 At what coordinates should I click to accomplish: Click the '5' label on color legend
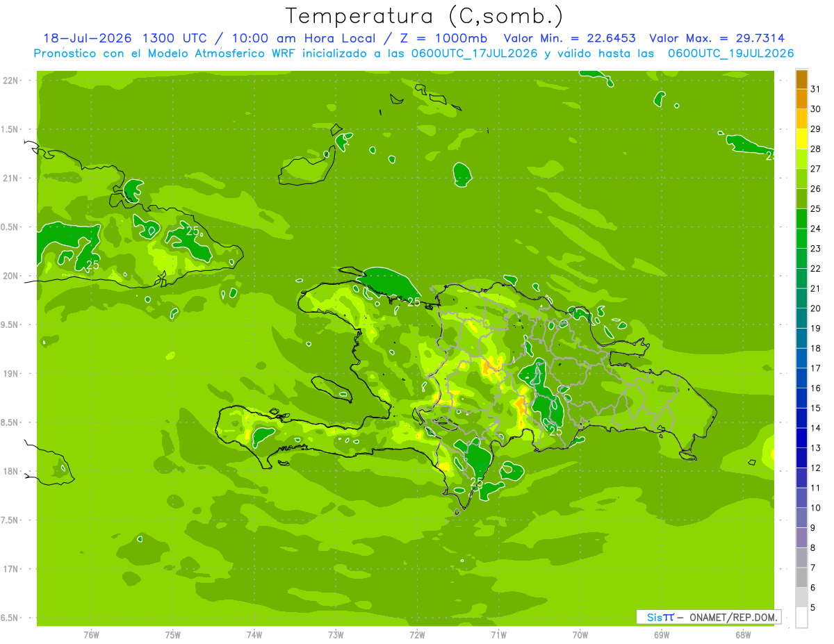point(812,607)
